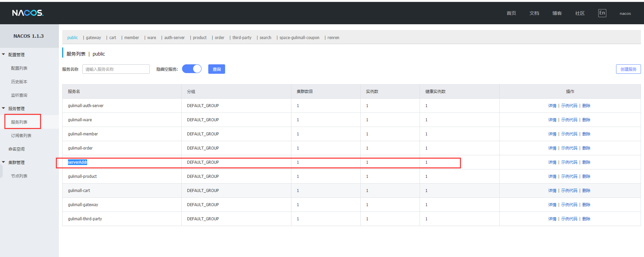Open 社区 in the top navigation
644x257 pixels.
580,13
